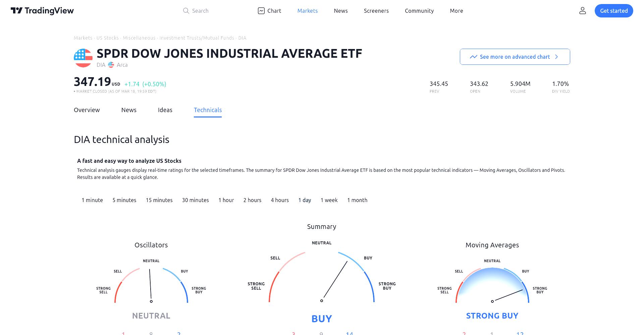Select the 1 month timeframe
644x335 pixels.
point(357,200)
